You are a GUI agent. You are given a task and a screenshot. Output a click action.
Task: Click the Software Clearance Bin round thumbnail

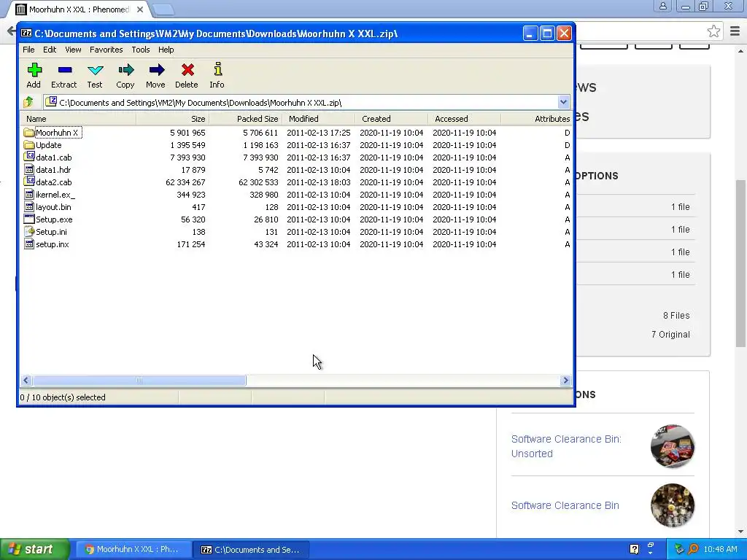coord(672,505)
